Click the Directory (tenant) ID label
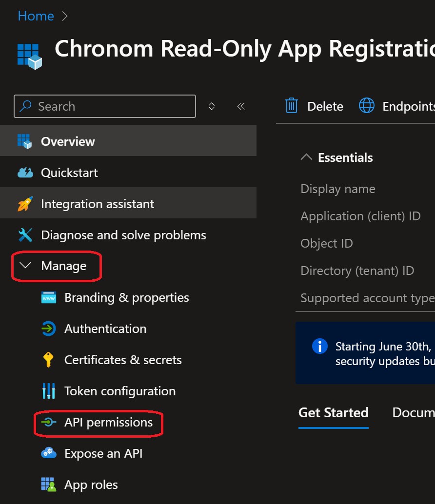 click(357, 271)
